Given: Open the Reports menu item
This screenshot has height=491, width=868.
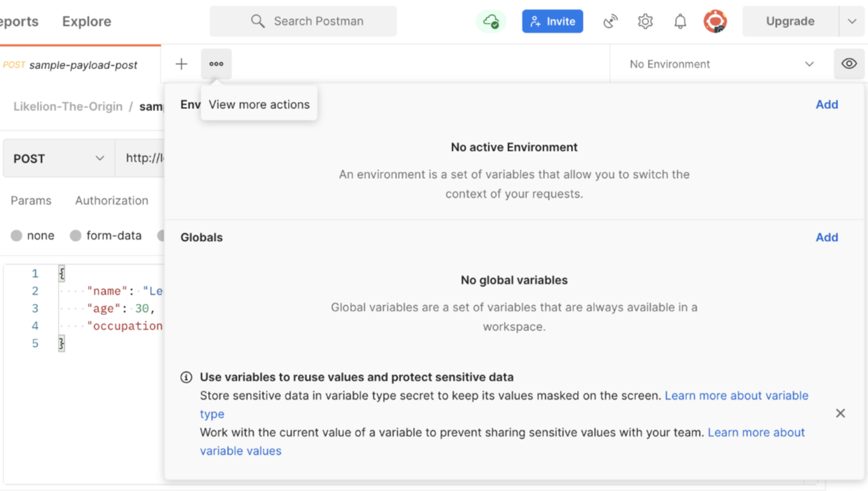Looking at the screenshot, I should pyautogui.click(x=19, y=21).
